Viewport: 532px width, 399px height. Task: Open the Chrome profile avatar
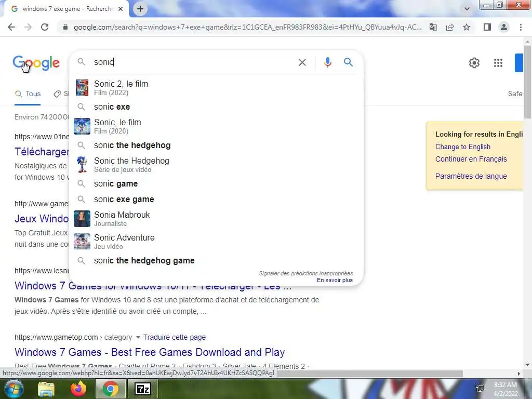504,27
